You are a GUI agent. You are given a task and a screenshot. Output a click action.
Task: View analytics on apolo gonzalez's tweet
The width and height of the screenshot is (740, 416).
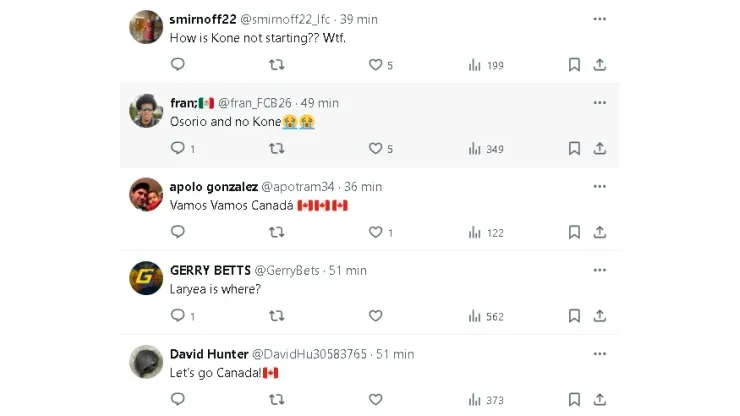click(475, 232)
